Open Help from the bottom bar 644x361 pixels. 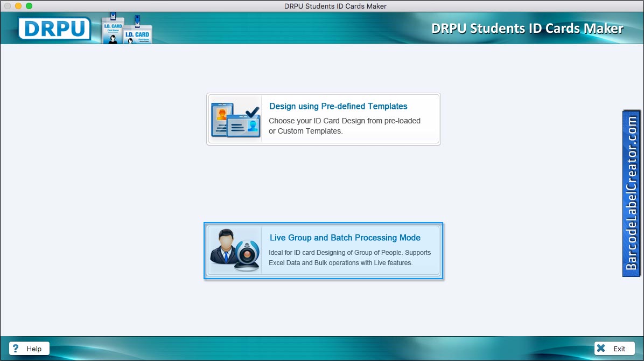click(29, 349)
